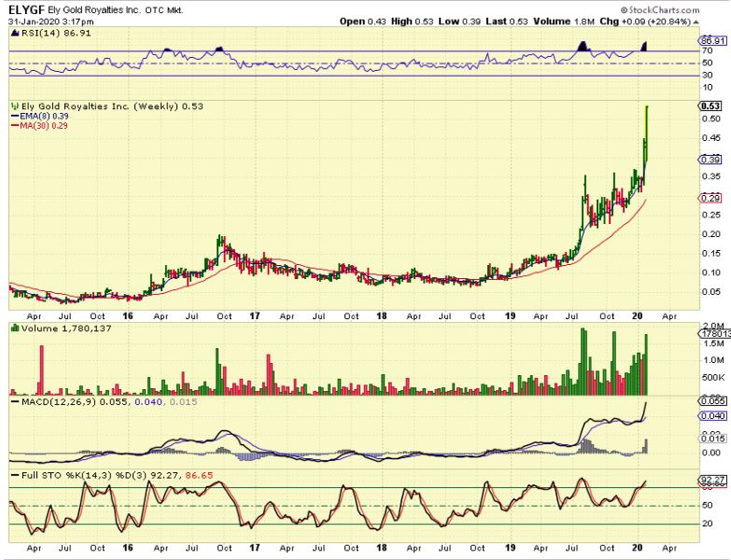Click the 1.5M level on volume axis
The width and height of the screenshot is (731, 560).
[x=714, y=343]
